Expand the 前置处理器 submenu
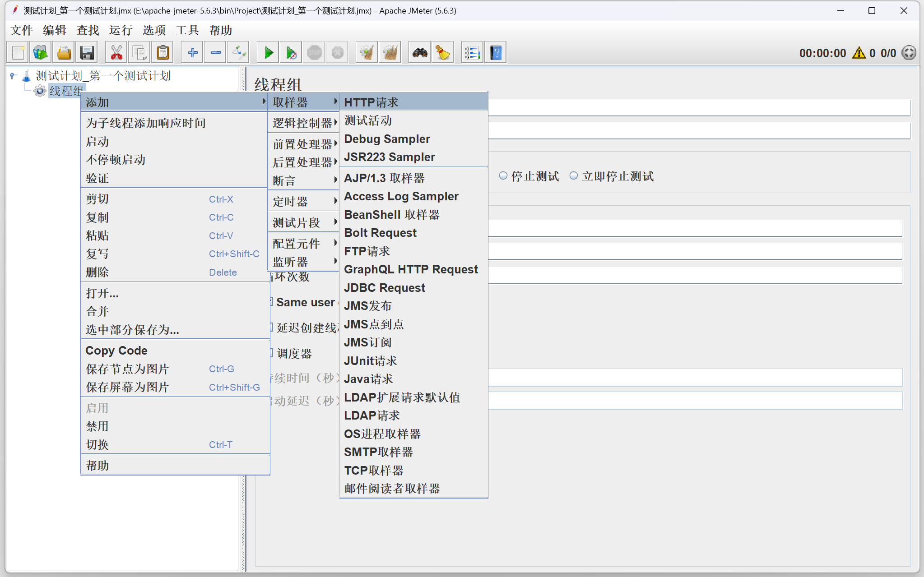Viewport: 924px width, 577px height. (305, 144)
